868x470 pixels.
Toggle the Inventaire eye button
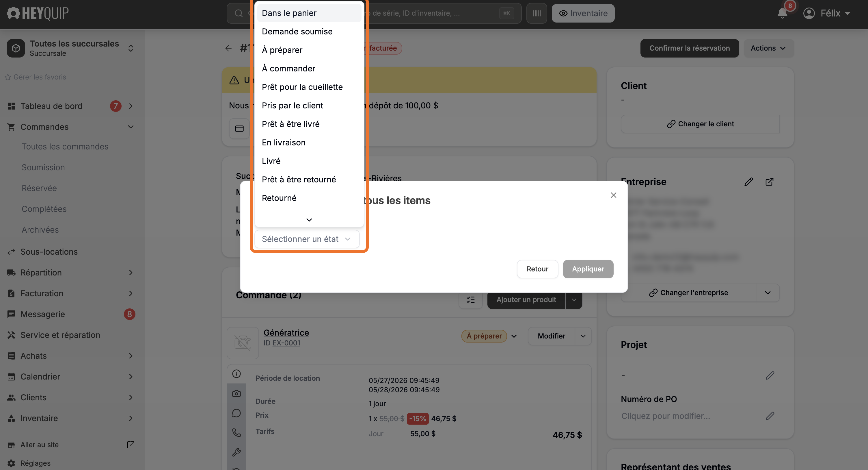[x=583, y=13]
